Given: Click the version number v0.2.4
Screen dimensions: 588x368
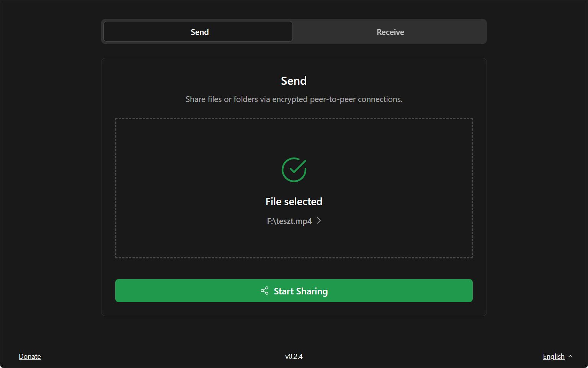Looking at the screenshot, I should pos(294,356).
